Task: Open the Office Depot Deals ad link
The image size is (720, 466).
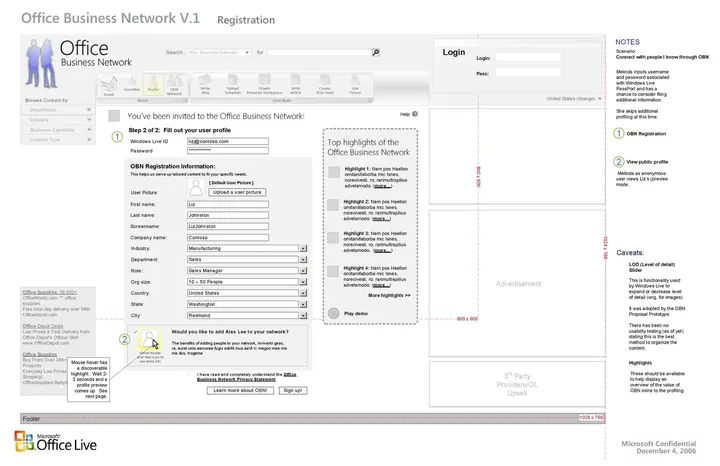Action: pyautogui.click(x=43, y=326)
